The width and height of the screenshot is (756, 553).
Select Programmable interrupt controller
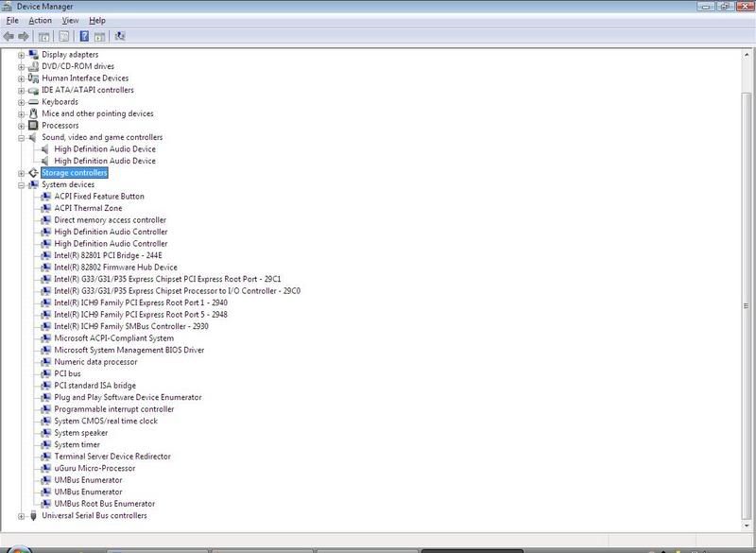pos(113,409)
